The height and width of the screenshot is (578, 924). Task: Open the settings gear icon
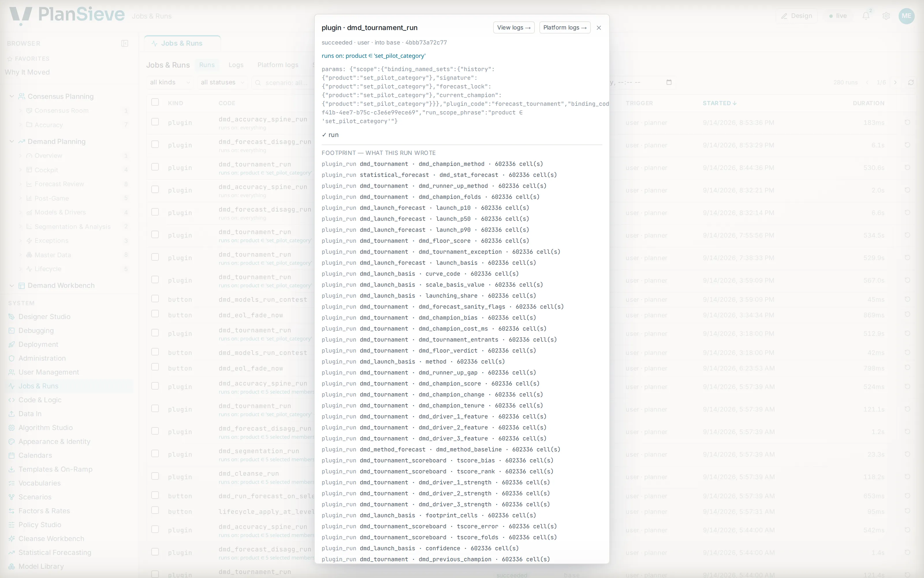(886, 16)
